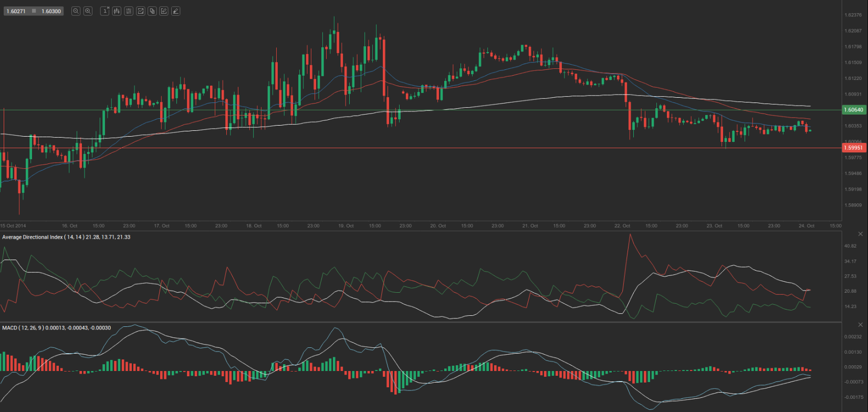Open the candlestick chart type menu
868x412 pixels.
[x=117, y=11]
